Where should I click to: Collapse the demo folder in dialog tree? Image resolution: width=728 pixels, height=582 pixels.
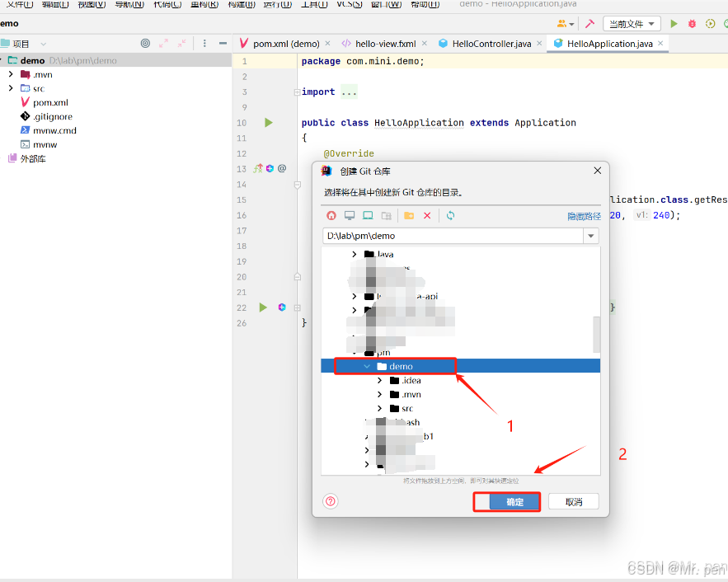coord(367,366)
